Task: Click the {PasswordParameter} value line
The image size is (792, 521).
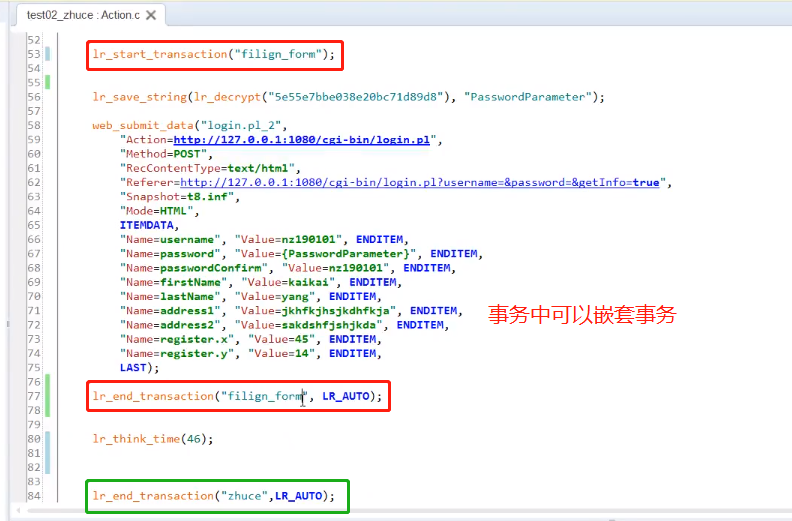Action: point(302,253)
